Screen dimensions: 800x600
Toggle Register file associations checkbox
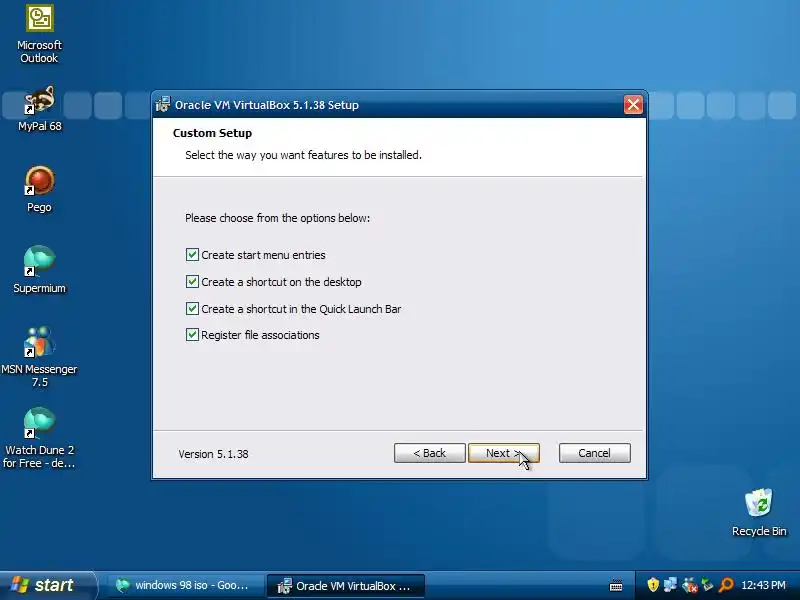(x=192, y=335)
